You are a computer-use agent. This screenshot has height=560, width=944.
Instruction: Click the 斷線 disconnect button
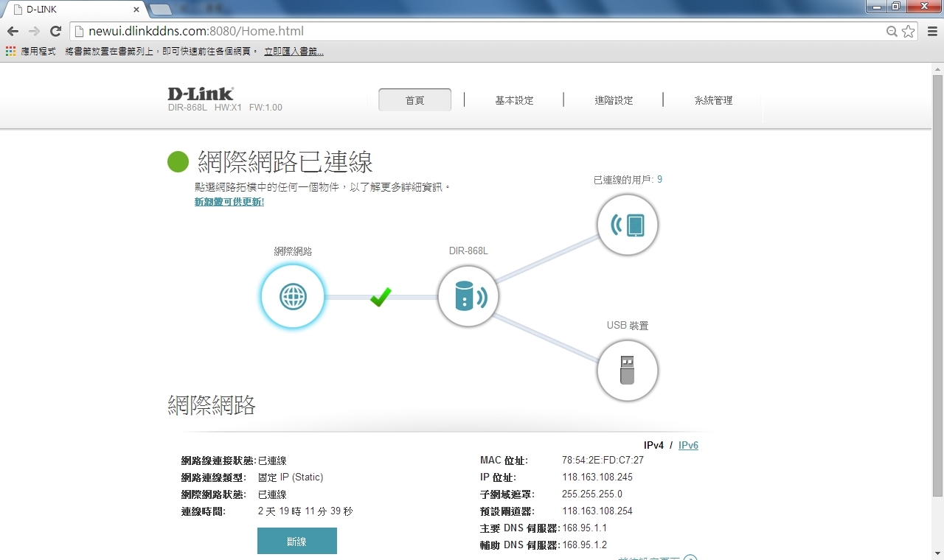click(297, 541)
